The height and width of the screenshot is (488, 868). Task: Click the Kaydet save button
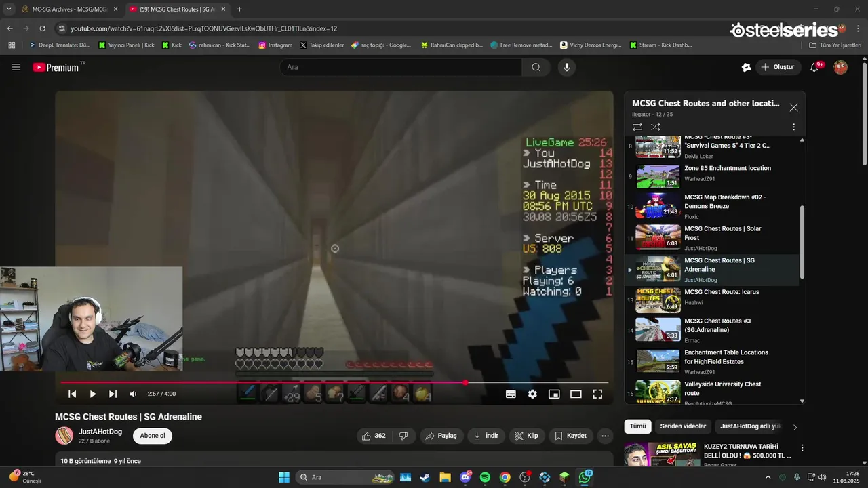pos(570,436)
